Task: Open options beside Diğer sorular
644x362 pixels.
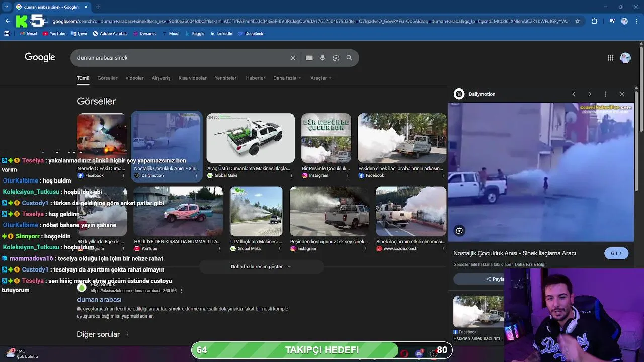Action: click(x=127, y=334)
